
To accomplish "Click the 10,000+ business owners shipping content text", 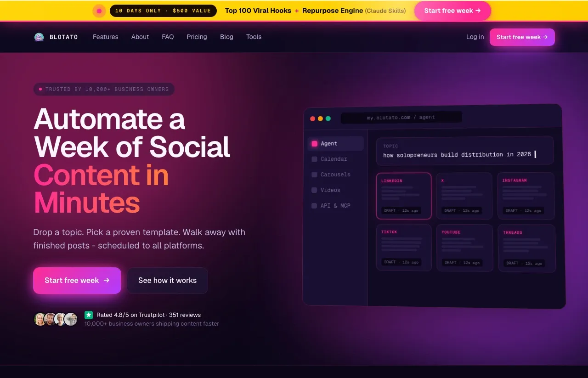I will point(152,324).
